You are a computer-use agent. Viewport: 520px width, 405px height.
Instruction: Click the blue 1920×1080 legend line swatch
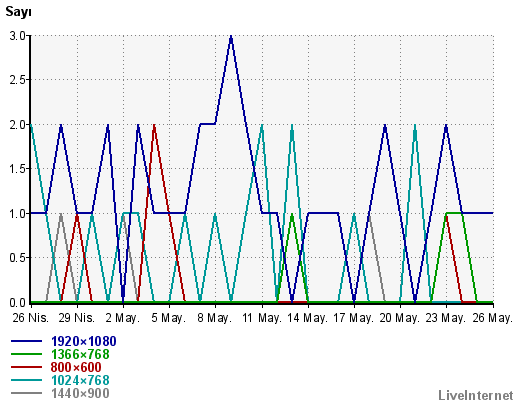pyautogui.click(x=27, y=341)
